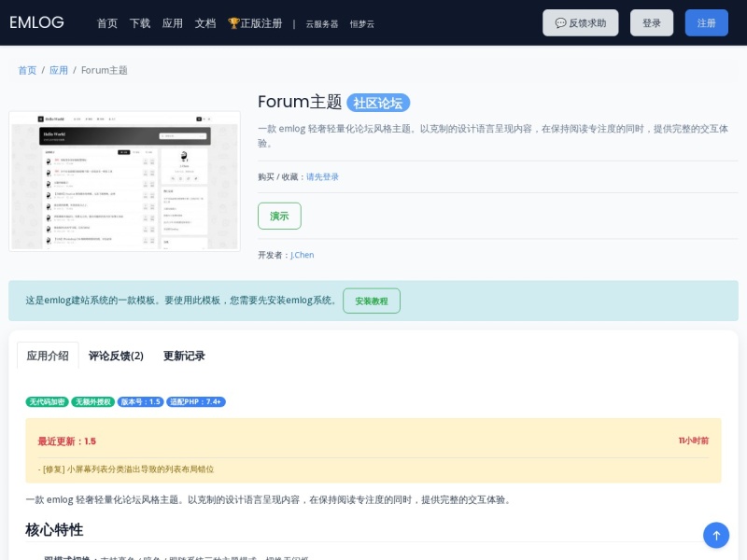The image size is (747, 560).
Task: Click the [修复] changelog line text
Action: pyautogui.click(x=126, y=469)
